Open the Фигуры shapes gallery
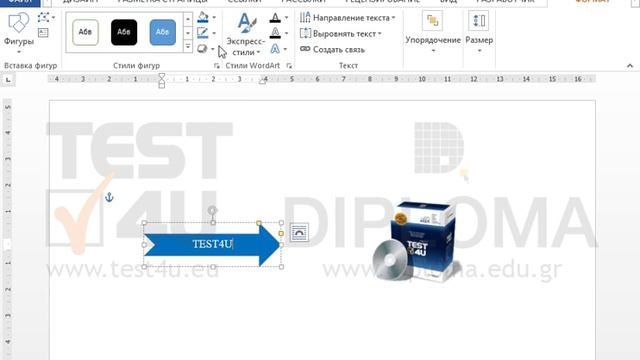Image resolution: width=640 pixels, height=360 pixels. (x=18, y=33)
